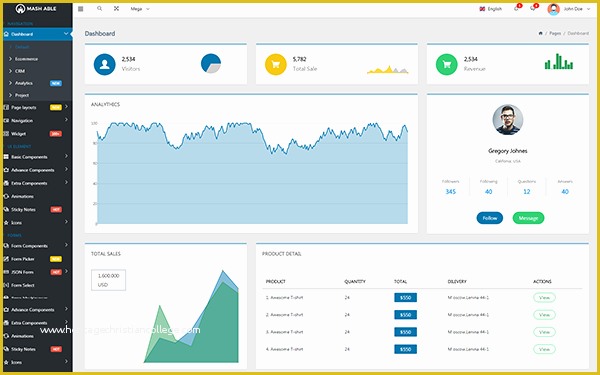The width and height of the screenshot is (600, 375).
Task: Click Gregory Johnes profile photo
Action: pyautogui.click(x=508, y=119)
